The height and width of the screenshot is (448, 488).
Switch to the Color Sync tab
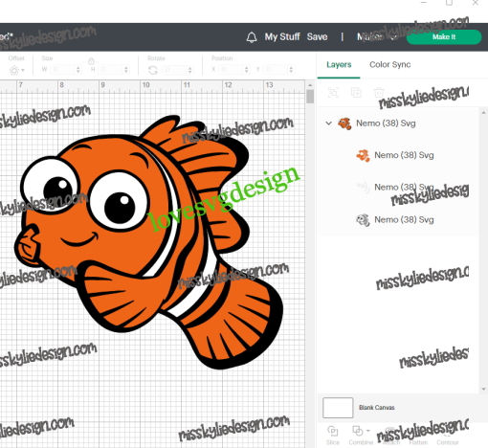389,65
